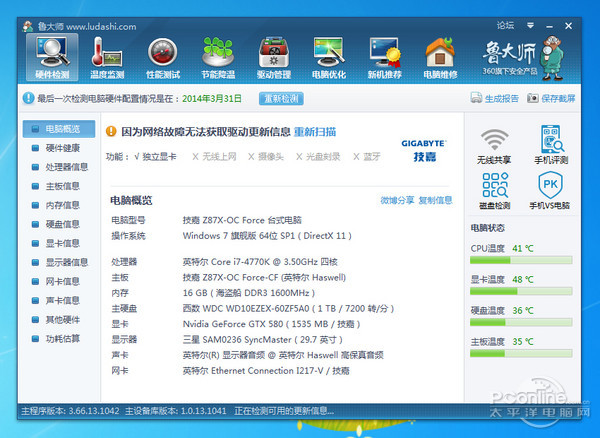Click the 生成报告 printer icon
Viewport: 600px width, 438px height.
tap(476, 98)
